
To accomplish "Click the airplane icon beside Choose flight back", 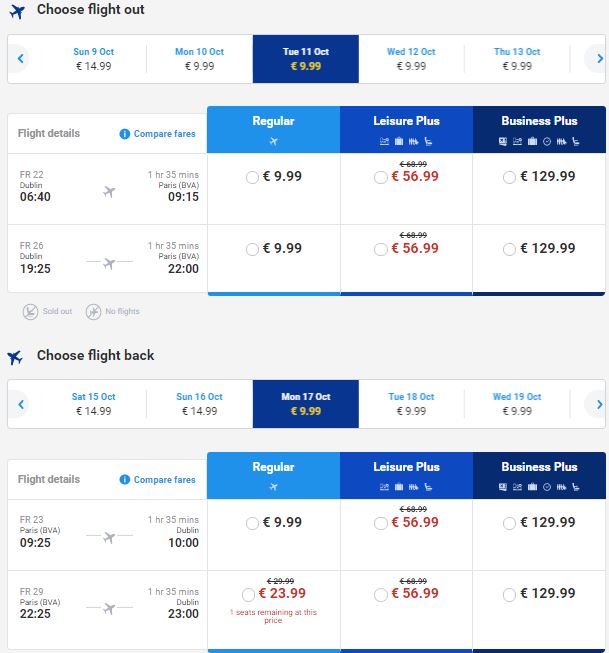I will point(15,357).
